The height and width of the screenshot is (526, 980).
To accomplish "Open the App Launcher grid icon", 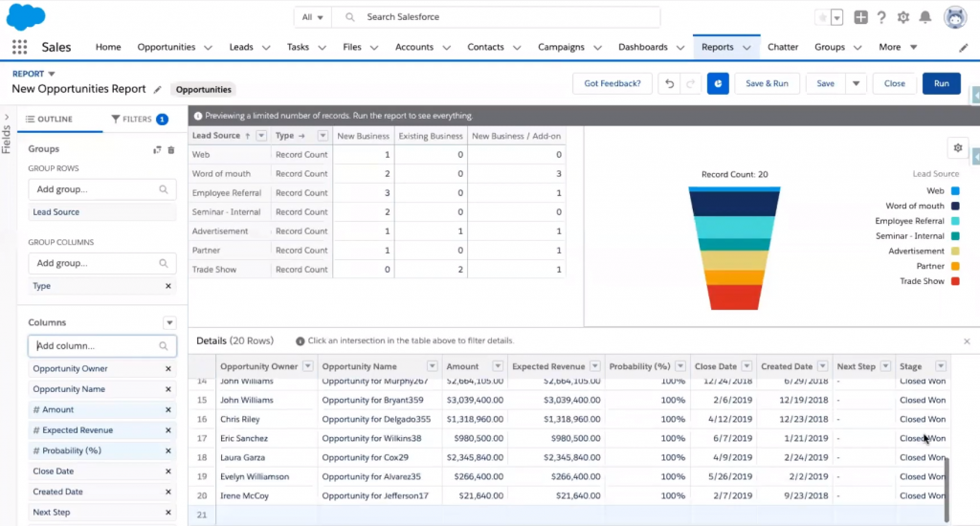I will 19,47.
